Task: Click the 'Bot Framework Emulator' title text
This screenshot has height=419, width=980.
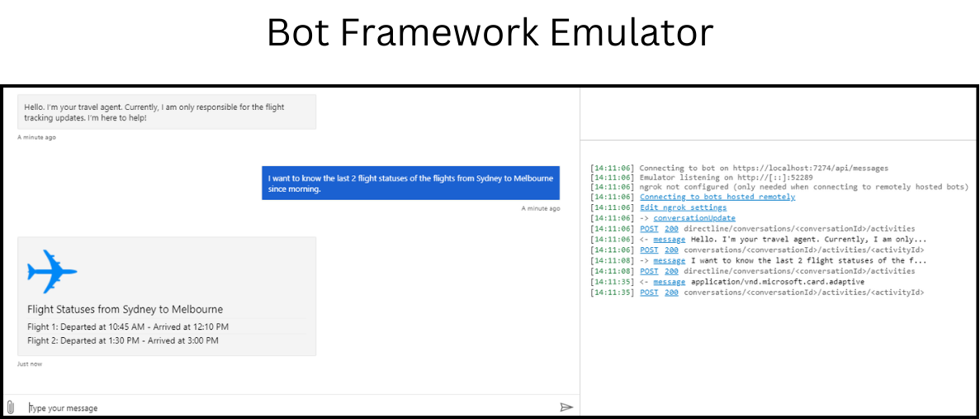Action: (x=490, y=32)
